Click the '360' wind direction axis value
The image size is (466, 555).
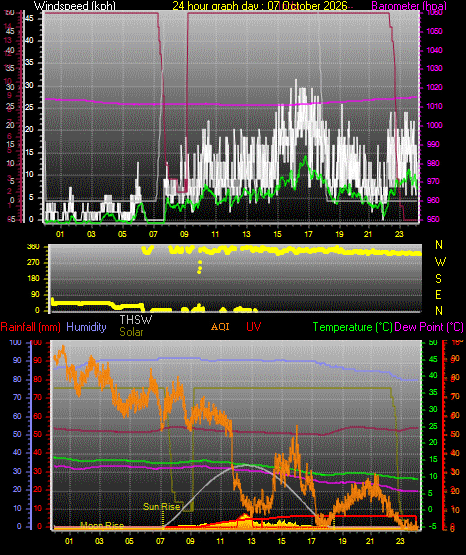coord(33,247)
